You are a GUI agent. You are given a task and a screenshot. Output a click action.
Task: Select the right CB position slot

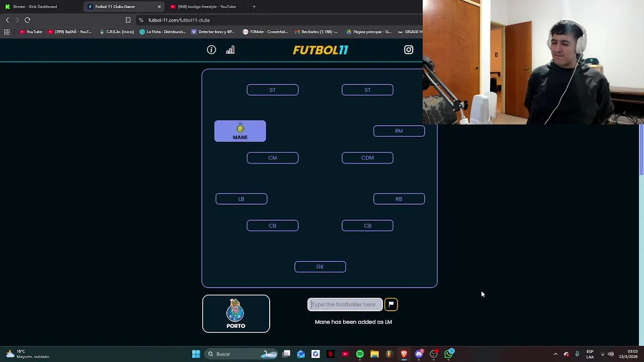[367, 226]
